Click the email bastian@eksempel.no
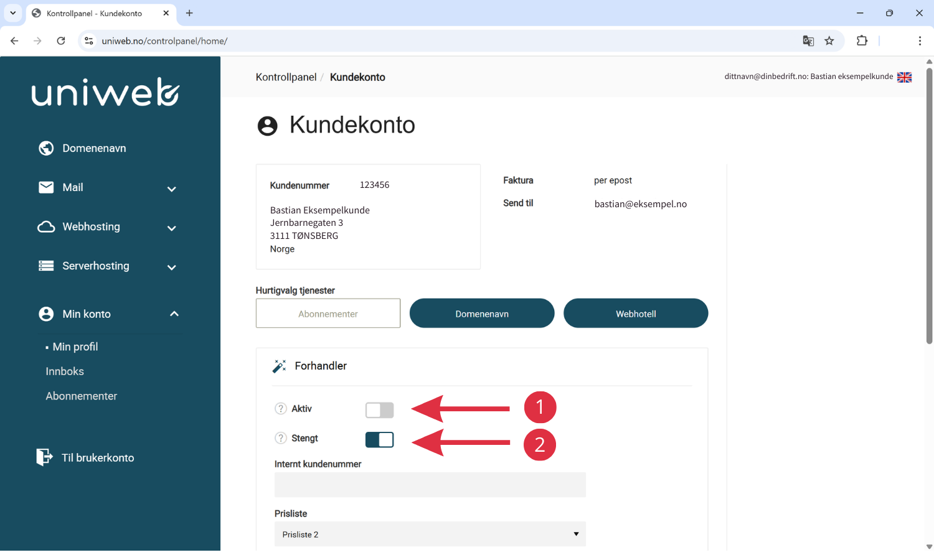Screen dimensions: 934x560 pos(641,204)
